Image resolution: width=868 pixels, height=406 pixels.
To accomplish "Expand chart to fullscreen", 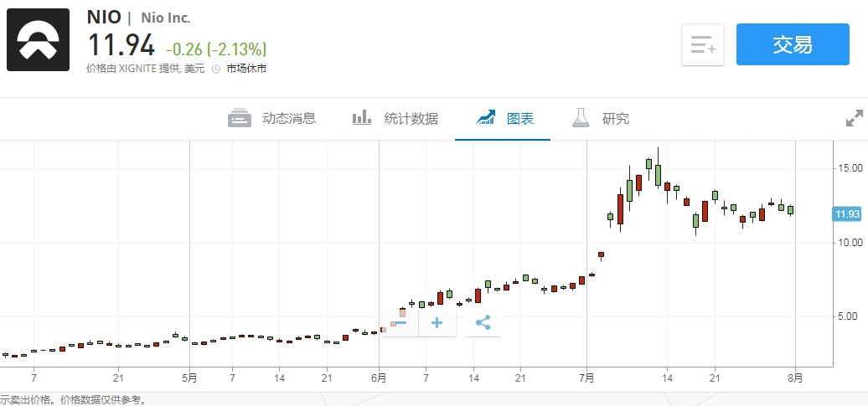I will 854,118.
